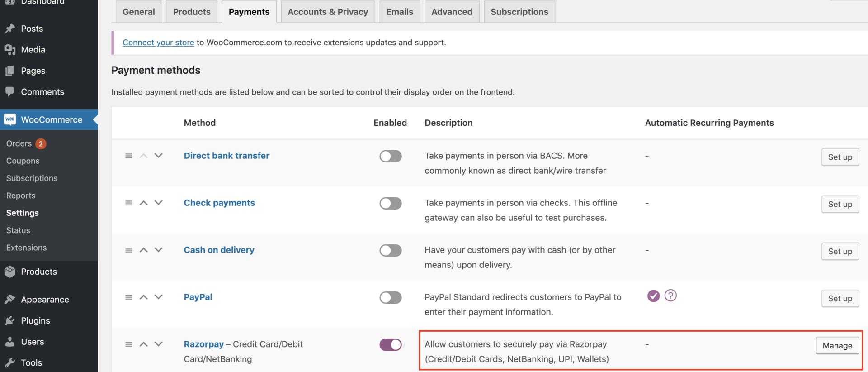Open Orders in WooCommerce submenu
The height and width of the screenshot is (372, 868).
coord(19,143)
